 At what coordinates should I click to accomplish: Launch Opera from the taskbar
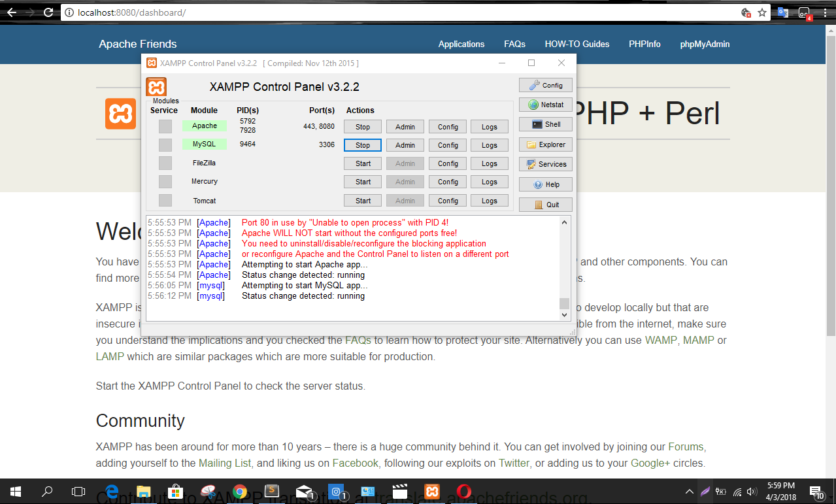click(464, 491)
